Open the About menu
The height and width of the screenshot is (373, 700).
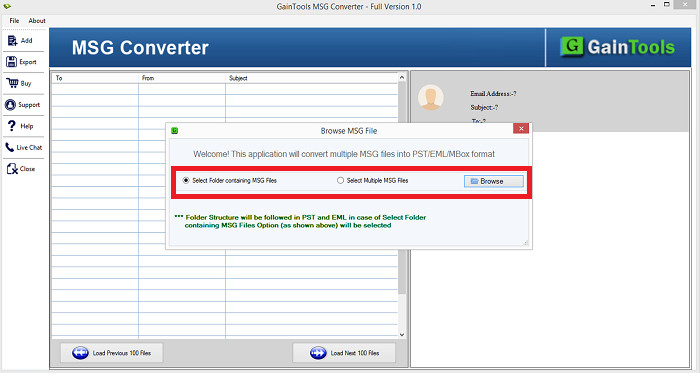(37, 21)
